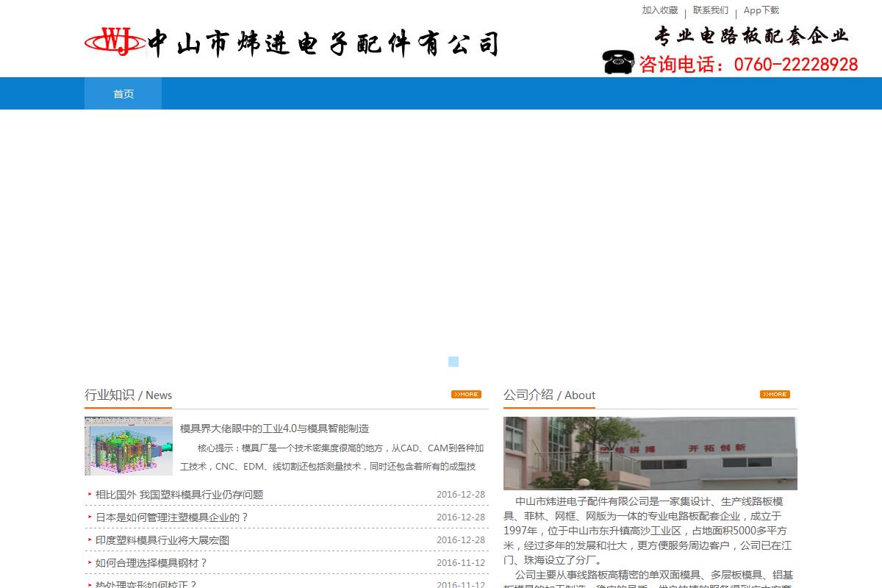Click red arrow bullet beside 如何合理选择模具钢材 article
This screenshot has height=588, width=882.
pos(90,562)
